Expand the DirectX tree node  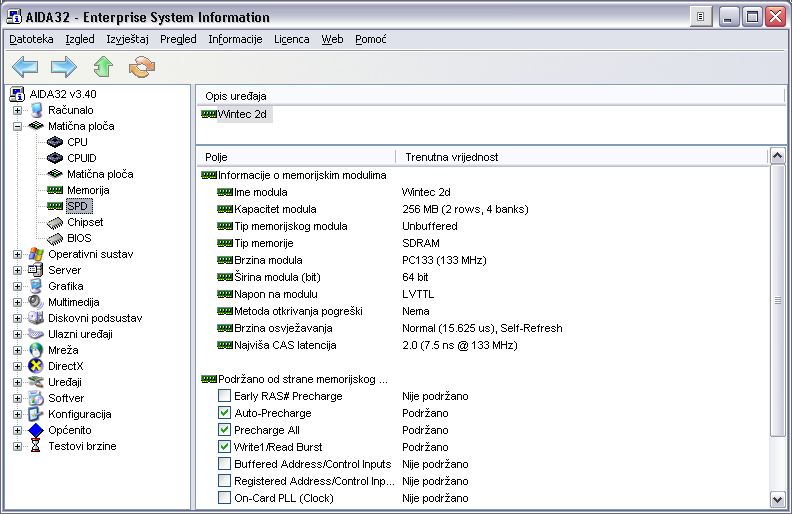17,366
